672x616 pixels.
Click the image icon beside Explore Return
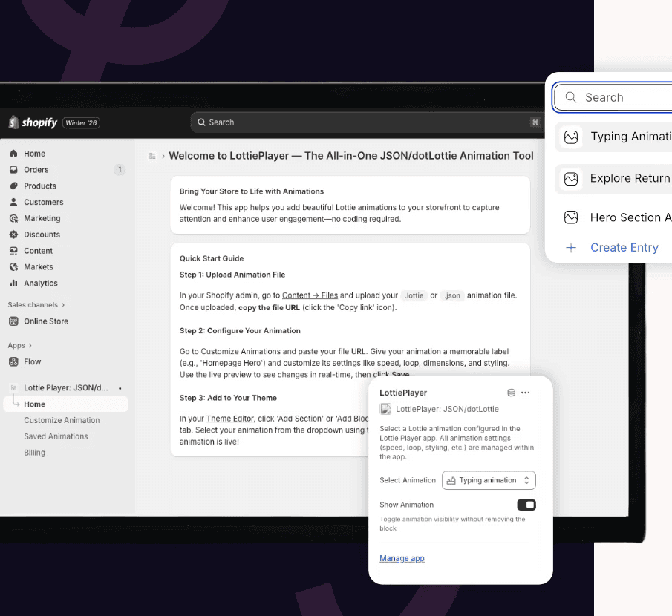[x=571, y=179]
